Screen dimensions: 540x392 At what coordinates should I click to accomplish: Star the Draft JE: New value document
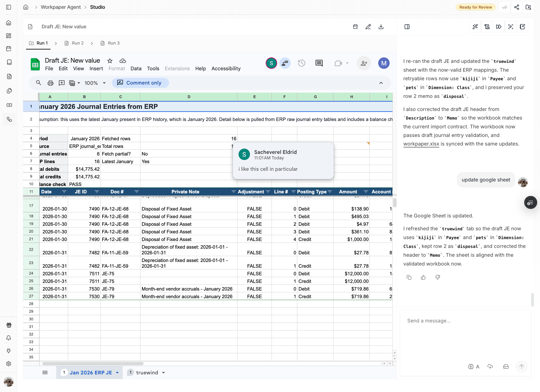[110, 61]
